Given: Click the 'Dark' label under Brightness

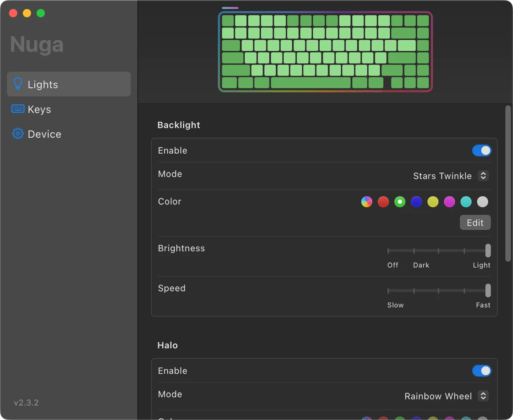Looking at the screenshot, I should [x=421, y=265].
